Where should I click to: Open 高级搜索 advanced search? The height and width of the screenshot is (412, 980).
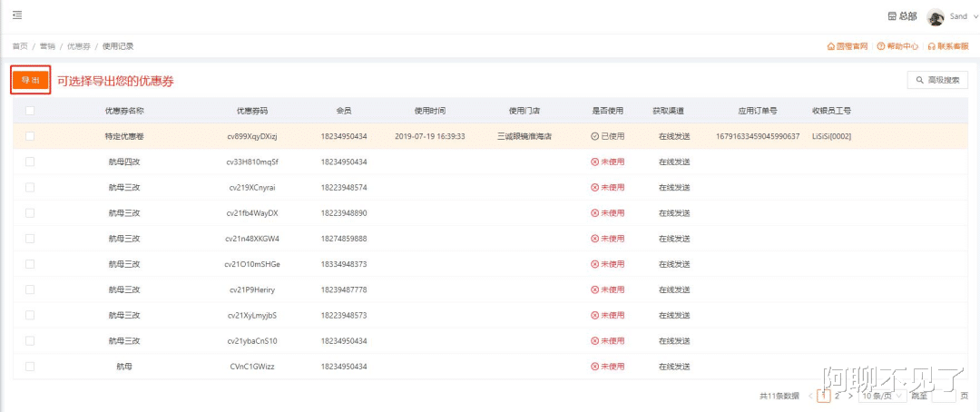tap(937, 80)
